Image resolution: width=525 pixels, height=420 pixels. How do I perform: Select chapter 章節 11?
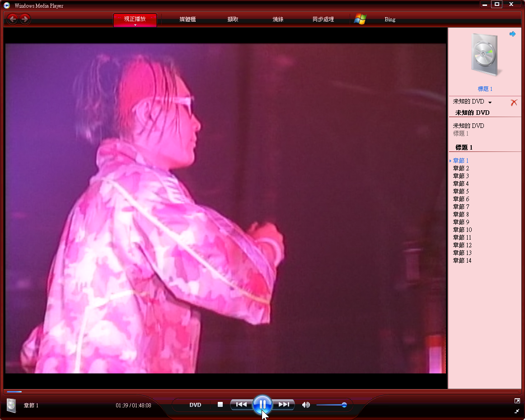(x=462, y=237)
